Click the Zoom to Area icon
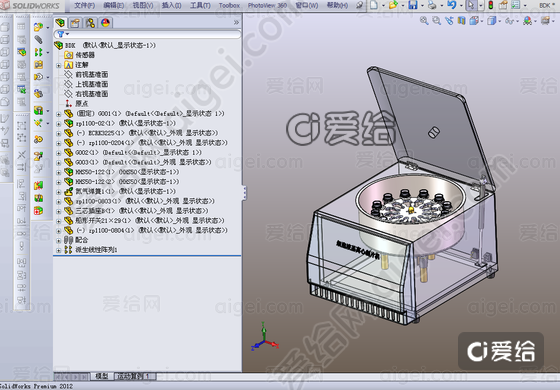The height and width of the screenshot is (390, 560). (x=436, y=21)
